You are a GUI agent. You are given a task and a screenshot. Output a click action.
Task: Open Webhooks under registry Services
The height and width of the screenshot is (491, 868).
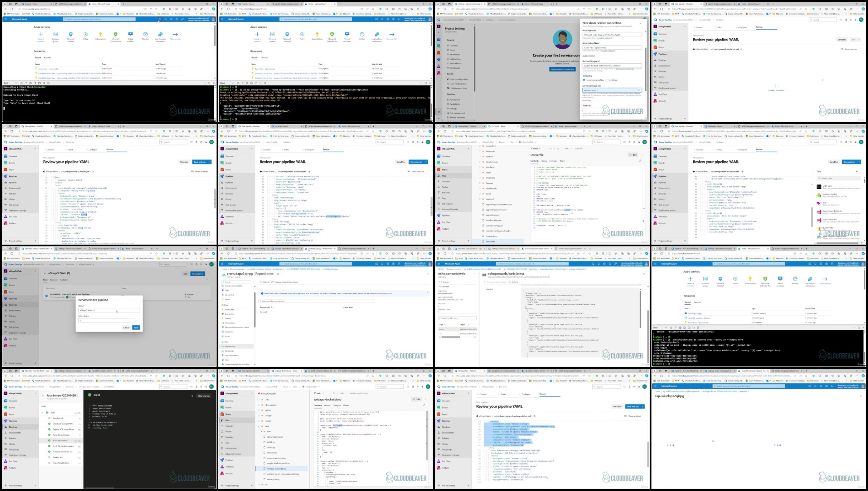click(x=229, y=351)
